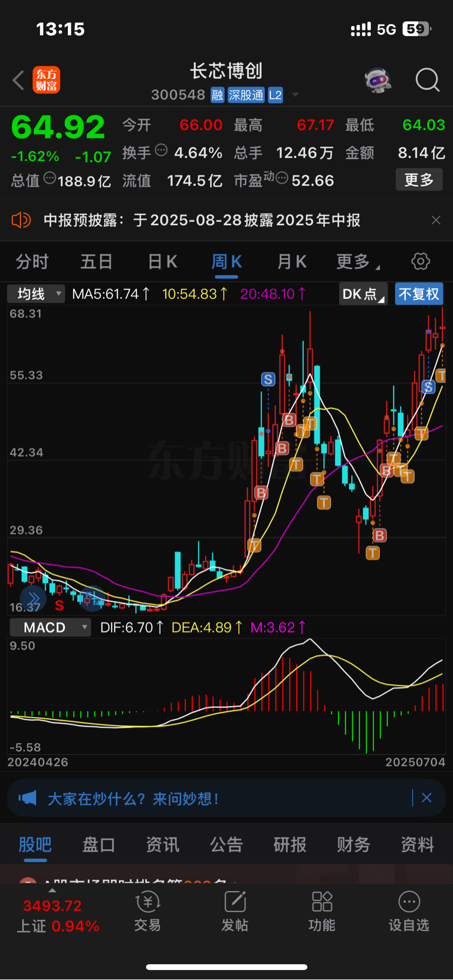Viewport: 453px width, 980px height.
Task: Dismiss the 中报预披露 notice
Action: point(436,220)
